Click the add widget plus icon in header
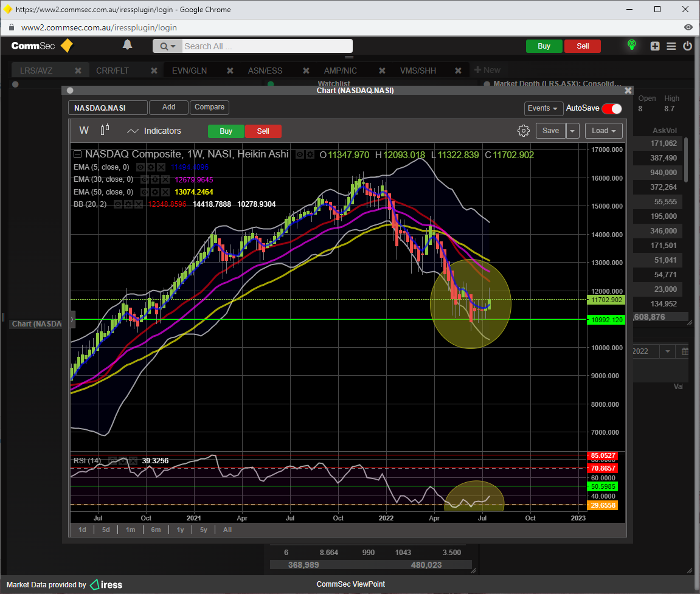700x594 pixels. 655,46
